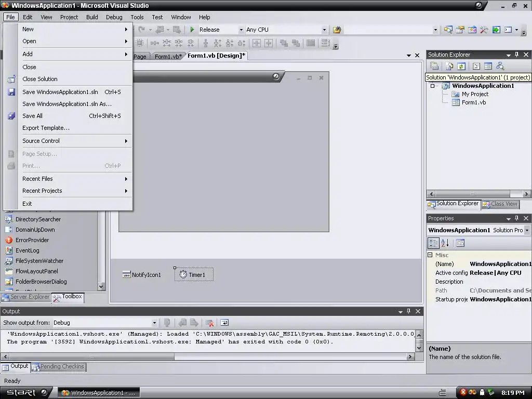Go to next message in Output toolbar
This screenshot has height=399, width=532.
(x=194, y=323)
